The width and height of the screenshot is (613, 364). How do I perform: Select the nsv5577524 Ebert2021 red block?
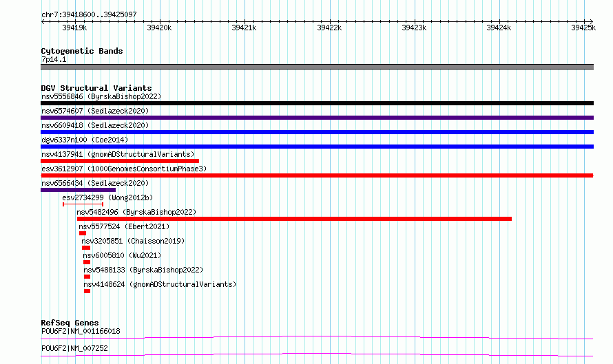pyautogui.click(x=83, y=233)
